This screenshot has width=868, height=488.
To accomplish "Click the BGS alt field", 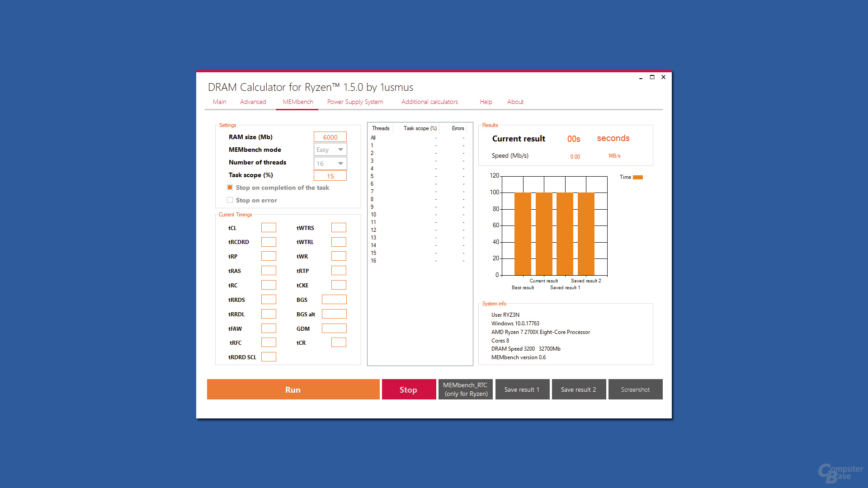I will click(334, 314).
